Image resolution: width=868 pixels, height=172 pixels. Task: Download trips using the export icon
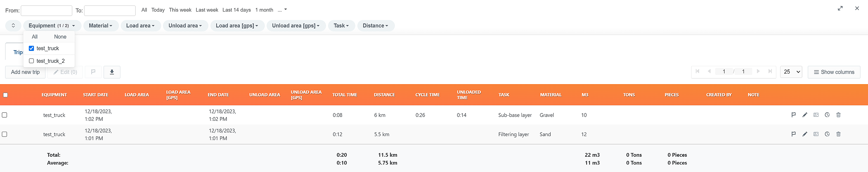pos(112,72)
